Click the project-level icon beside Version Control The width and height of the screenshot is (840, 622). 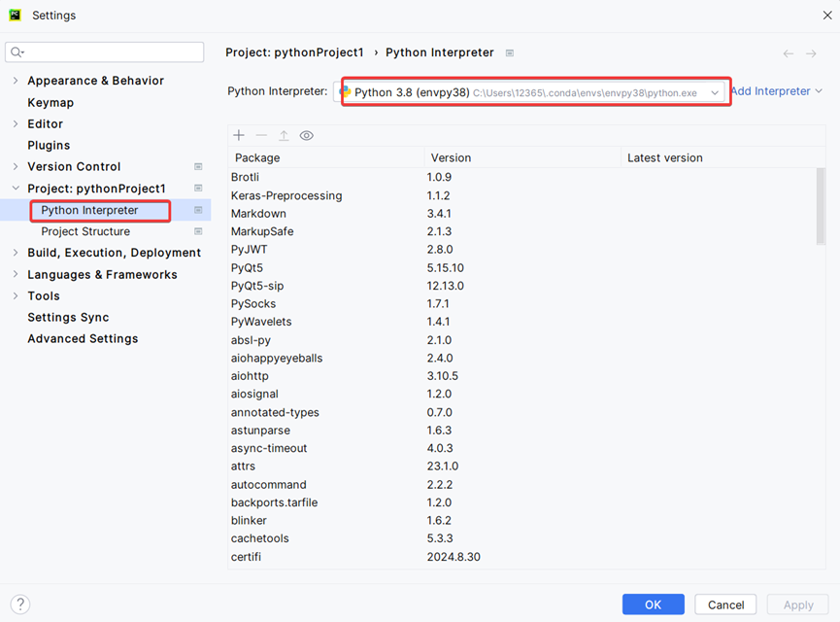tap(198, 167)
